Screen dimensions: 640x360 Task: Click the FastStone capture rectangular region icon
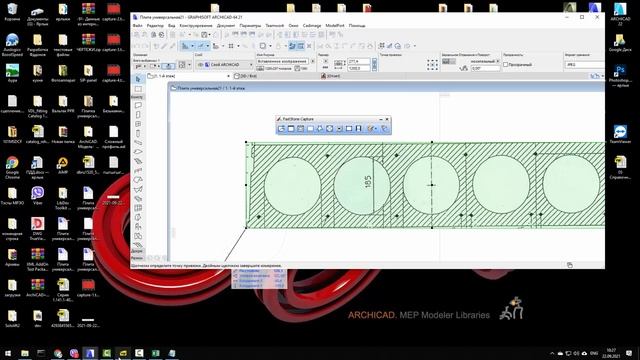pos(310,129)
